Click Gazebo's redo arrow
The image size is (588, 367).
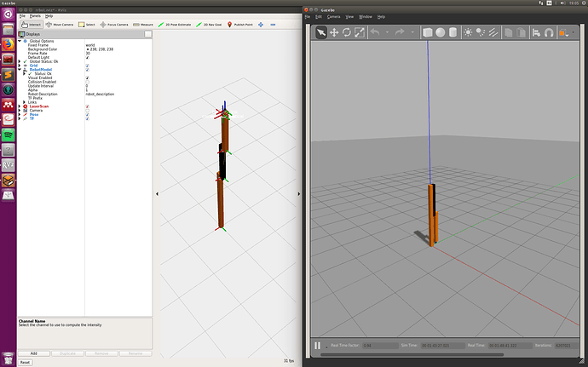(400, 32)
